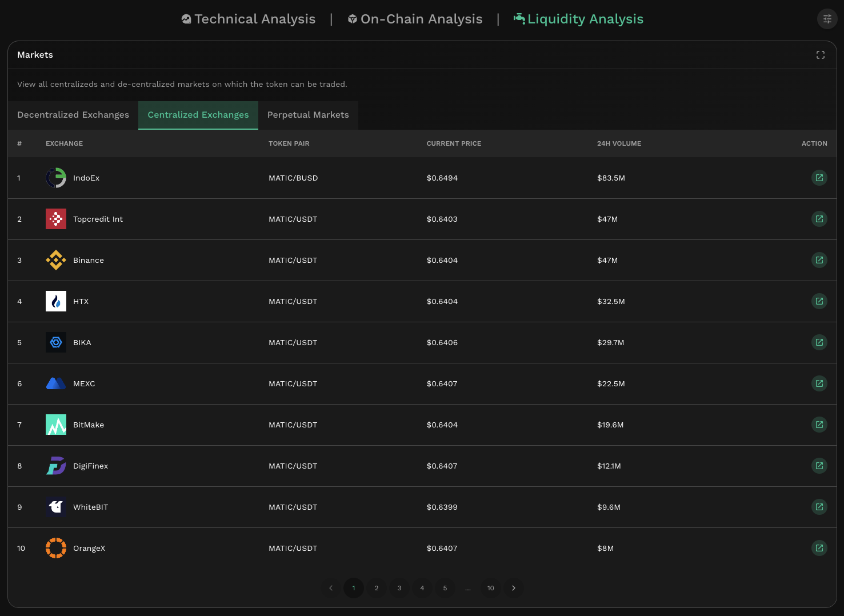Jump to page 10 of markets
The height and width of the screenshot is (616, 844).
pyautogui.click(x=490, y=588)
